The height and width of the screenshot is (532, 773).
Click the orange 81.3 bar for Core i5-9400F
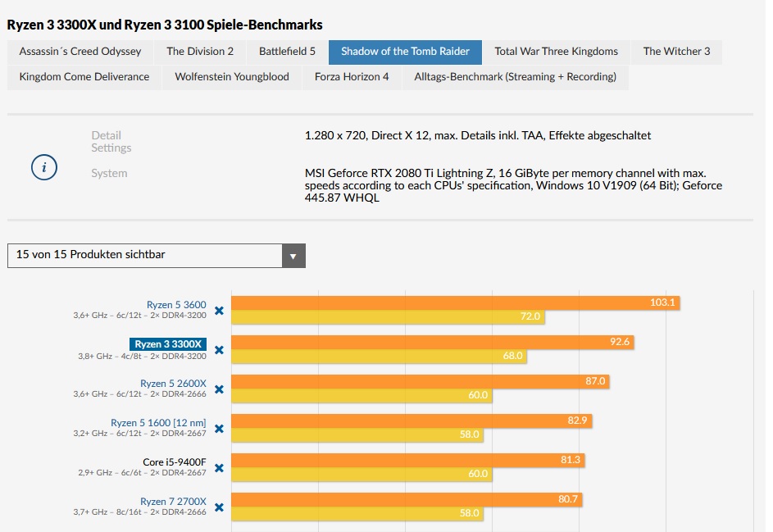pyautogui.click(x=408, y=460)
